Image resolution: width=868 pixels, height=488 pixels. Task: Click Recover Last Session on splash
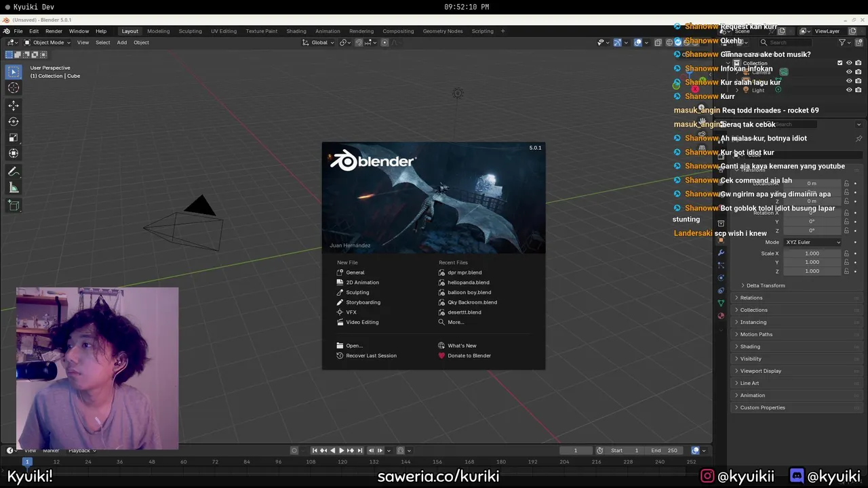(371, 356)
